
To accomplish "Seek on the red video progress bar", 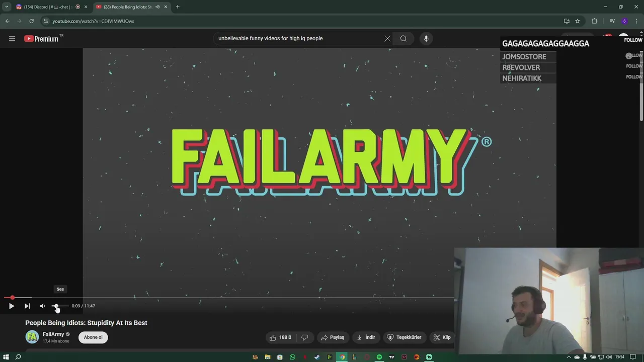I will pos(229,298).
